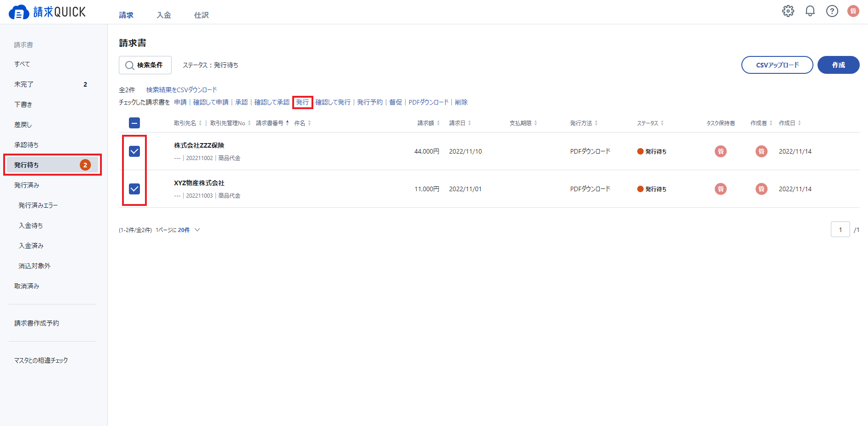Click the 発行 action link
This screenshot has height=426, width=868.
(x=302, y=102)
